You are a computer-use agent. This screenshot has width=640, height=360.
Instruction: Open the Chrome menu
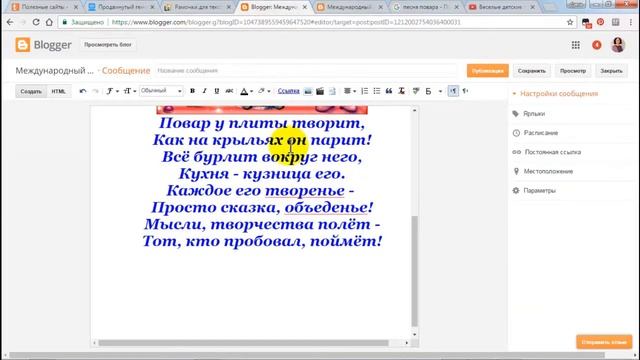tap(631, 22)
